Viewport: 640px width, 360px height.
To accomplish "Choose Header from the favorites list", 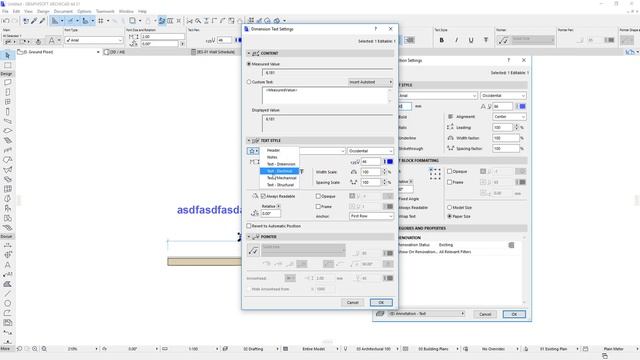I will (280, 150).
